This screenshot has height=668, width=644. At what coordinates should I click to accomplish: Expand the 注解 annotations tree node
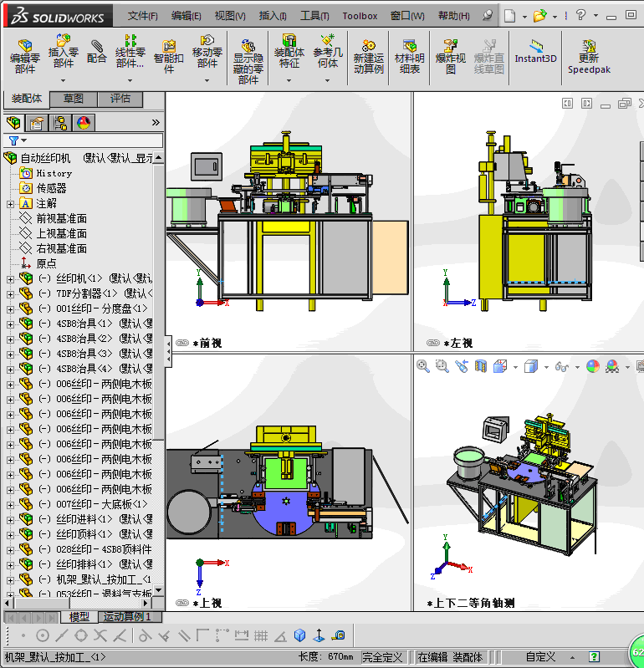(10, 204)
